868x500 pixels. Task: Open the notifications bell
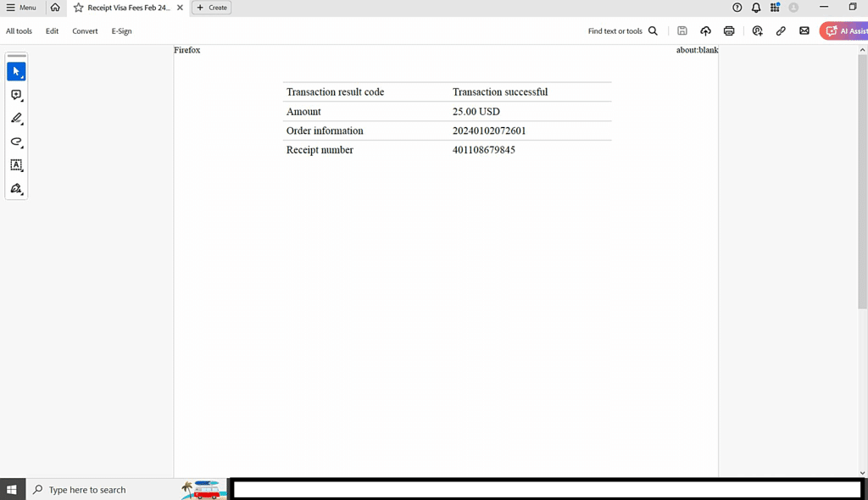click(x=756, y=8)
